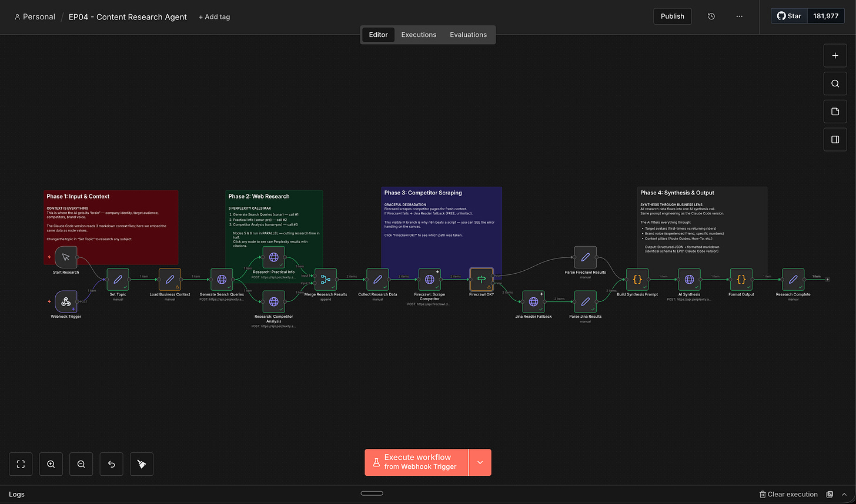Reset the canvas zoom level
This screenshot has width=856, height=504.
coord(112,464)
